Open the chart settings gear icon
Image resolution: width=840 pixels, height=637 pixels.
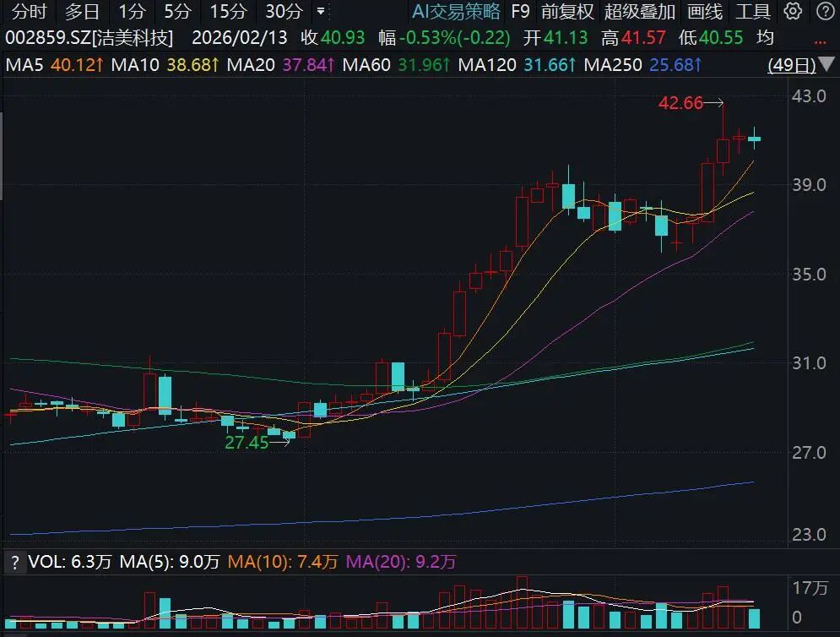click(x=793, y=11)
